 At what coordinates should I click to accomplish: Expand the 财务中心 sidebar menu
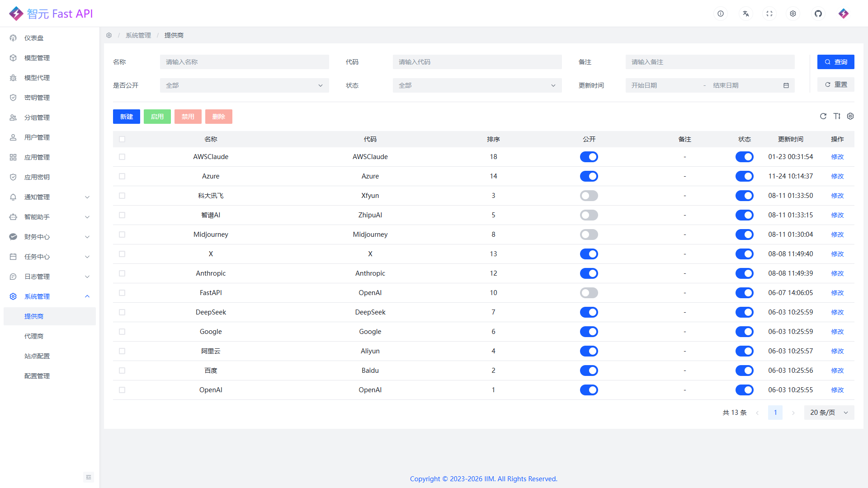50,237
